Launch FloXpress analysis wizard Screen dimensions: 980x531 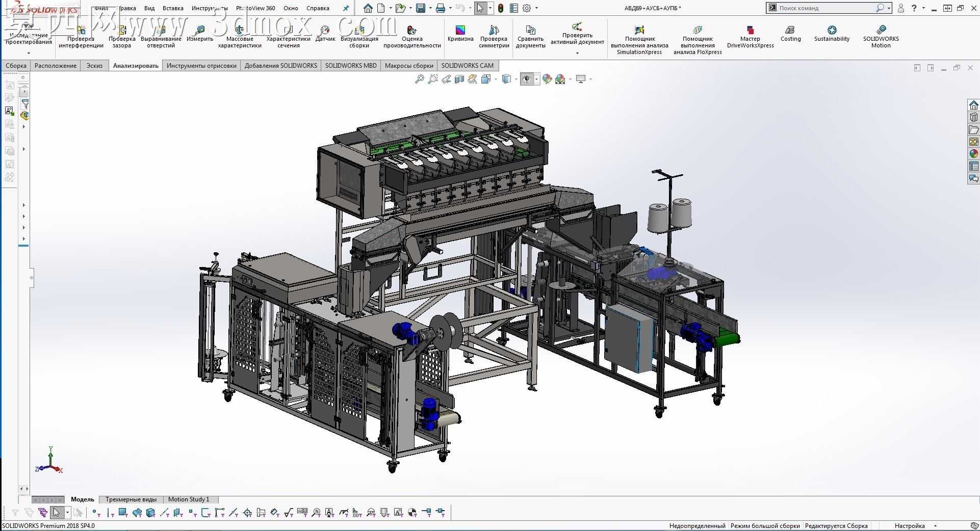698,40
